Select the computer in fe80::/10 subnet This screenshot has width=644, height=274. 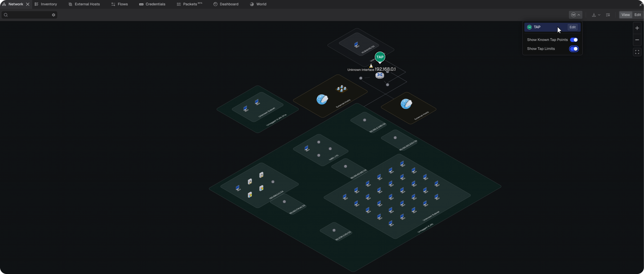(x=307, y=149)
